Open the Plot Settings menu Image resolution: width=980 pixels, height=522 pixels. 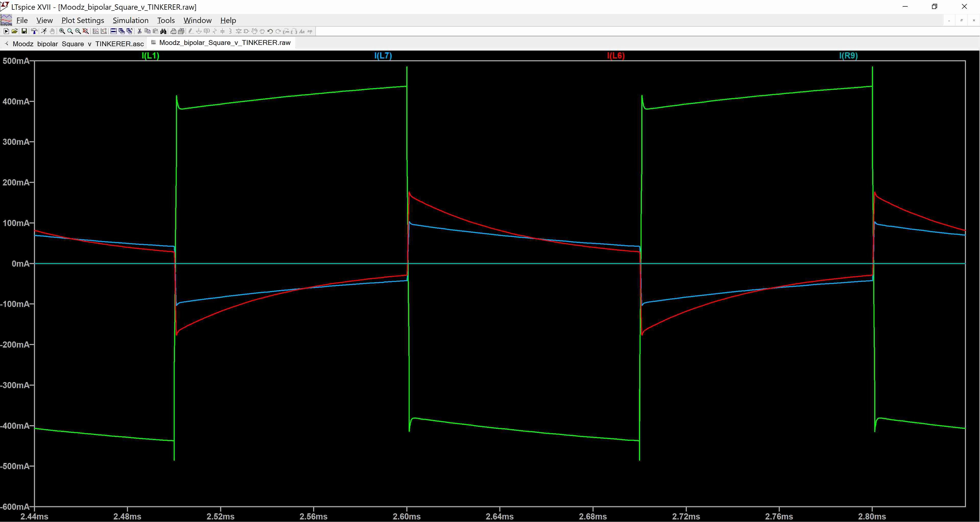click(x=82, y=20)
